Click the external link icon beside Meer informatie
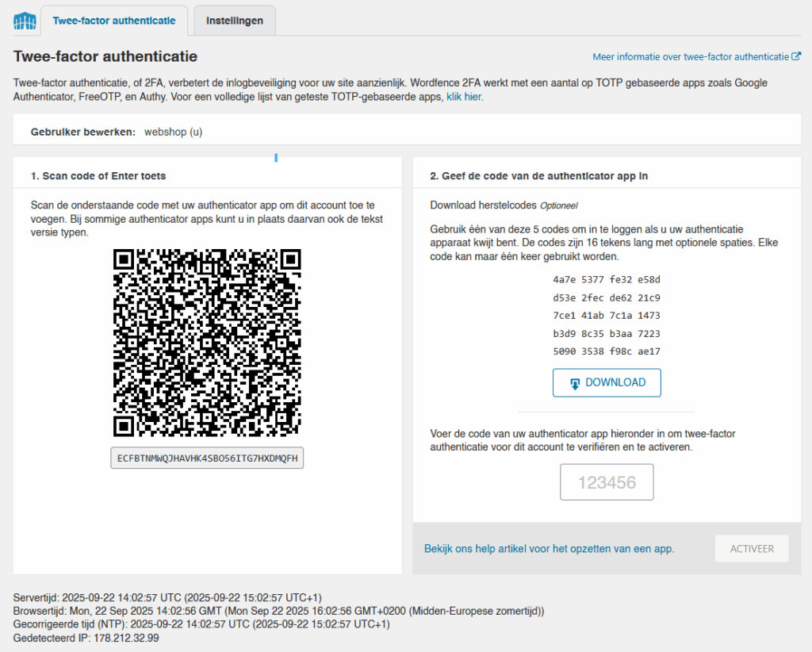Image resolution: width=812 pixels, height=652 pixels. (796, 56)
